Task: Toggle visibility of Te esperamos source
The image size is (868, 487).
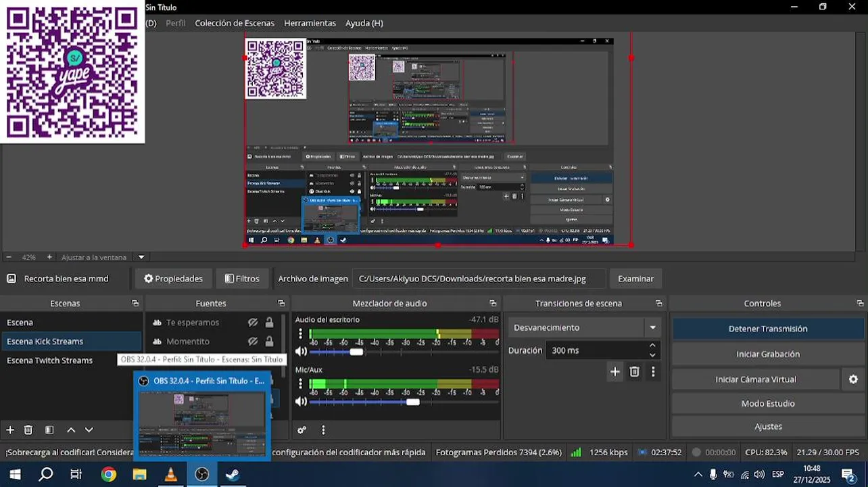Action: click(253, 323)
